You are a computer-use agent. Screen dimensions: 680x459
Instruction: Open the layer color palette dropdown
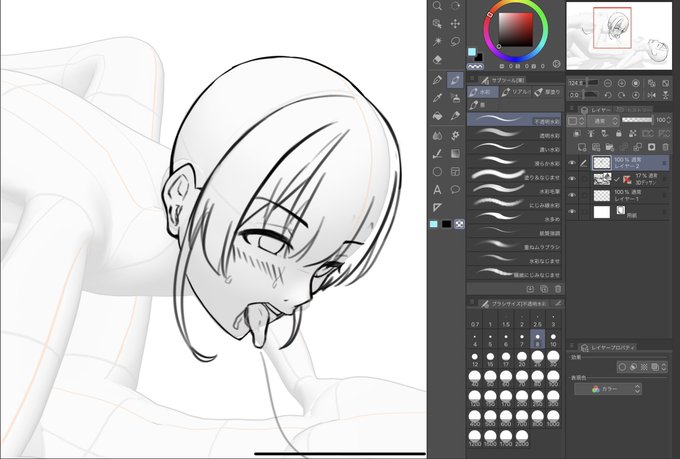click(576, 121)
